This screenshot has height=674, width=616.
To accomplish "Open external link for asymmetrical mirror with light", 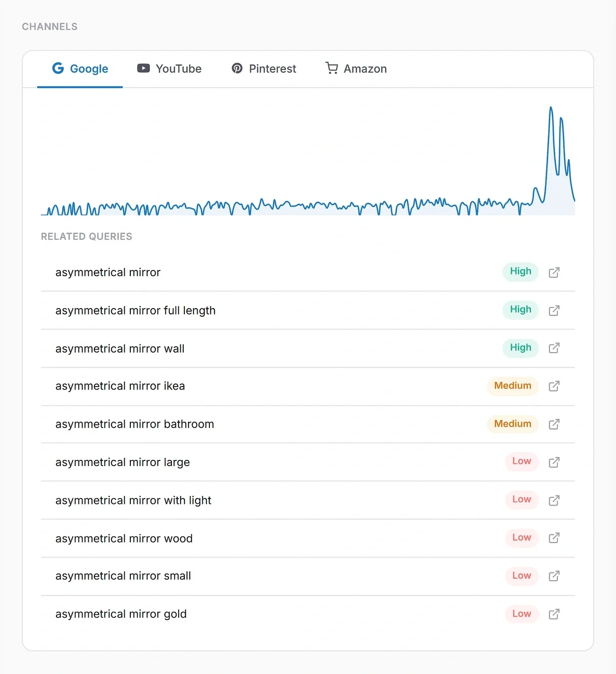I will pos(554,500).
